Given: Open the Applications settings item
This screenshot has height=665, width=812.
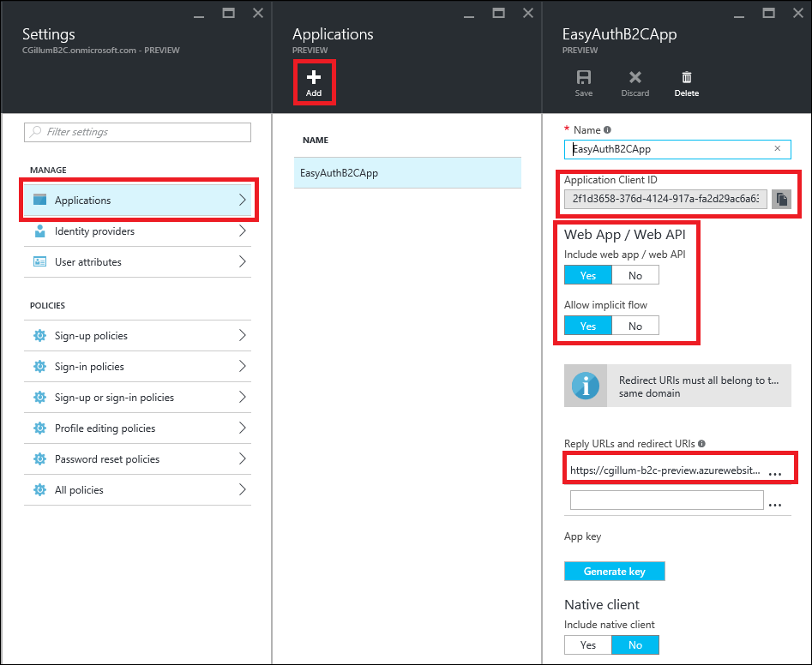Looking at the screenshot, I should pyautogui.click(x=137, y=201).
